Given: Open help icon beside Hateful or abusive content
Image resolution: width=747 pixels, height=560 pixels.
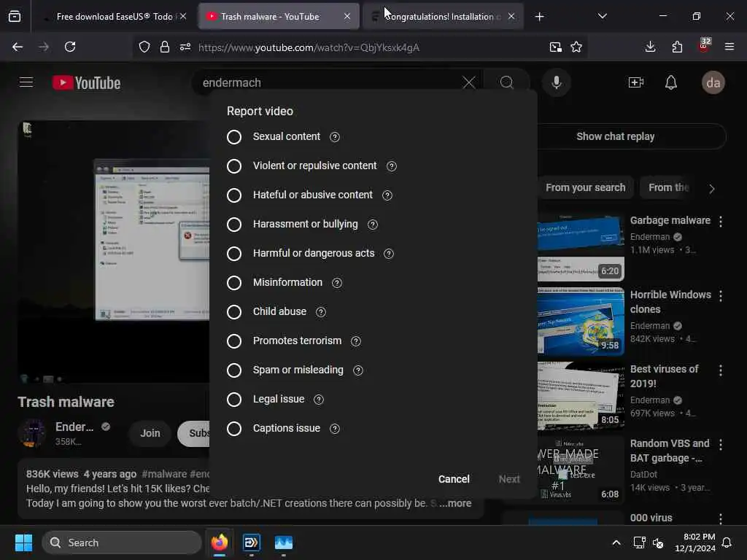Looking at the screenshot, I should [387, 195].
